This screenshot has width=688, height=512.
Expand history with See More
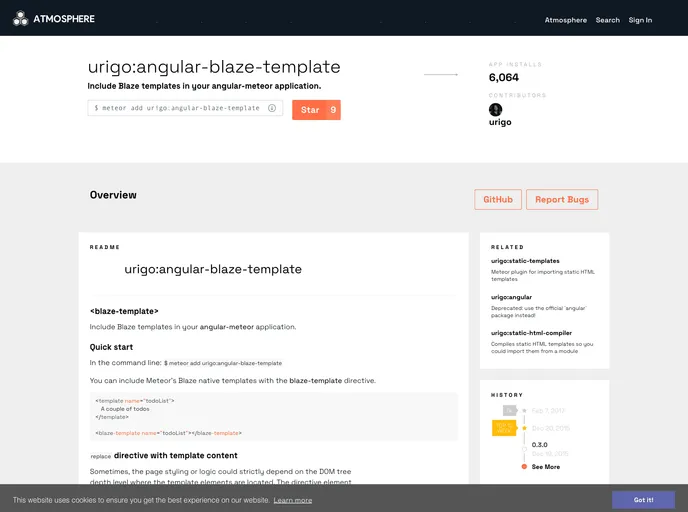click(x=546, y=467)
